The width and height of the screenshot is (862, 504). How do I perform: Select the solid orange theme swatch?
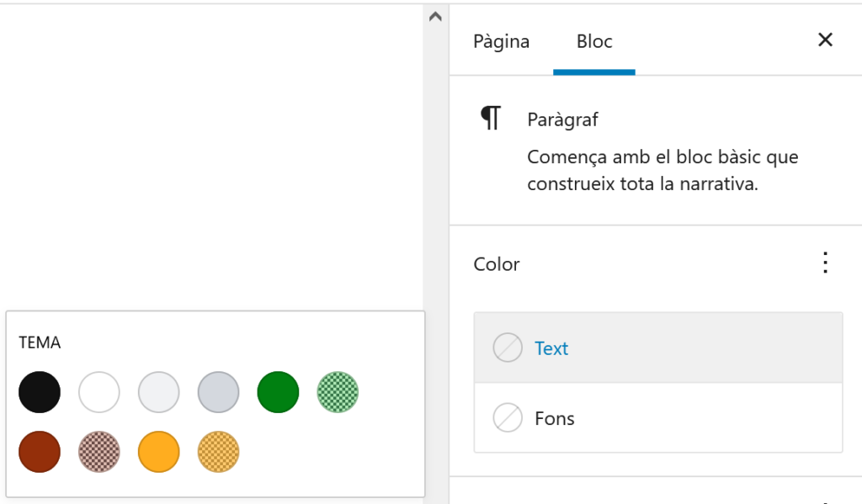(158, 452)
